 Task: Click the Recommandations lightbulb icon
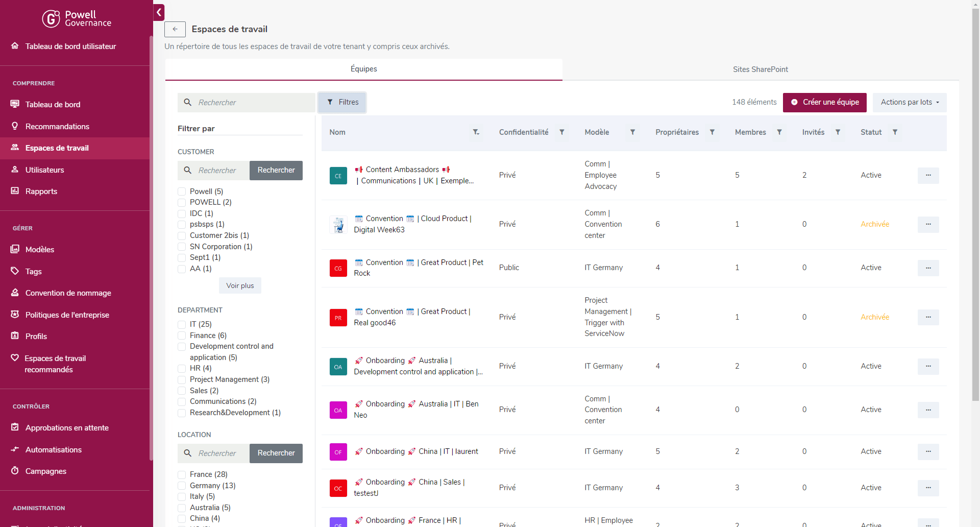click(15, 126)
